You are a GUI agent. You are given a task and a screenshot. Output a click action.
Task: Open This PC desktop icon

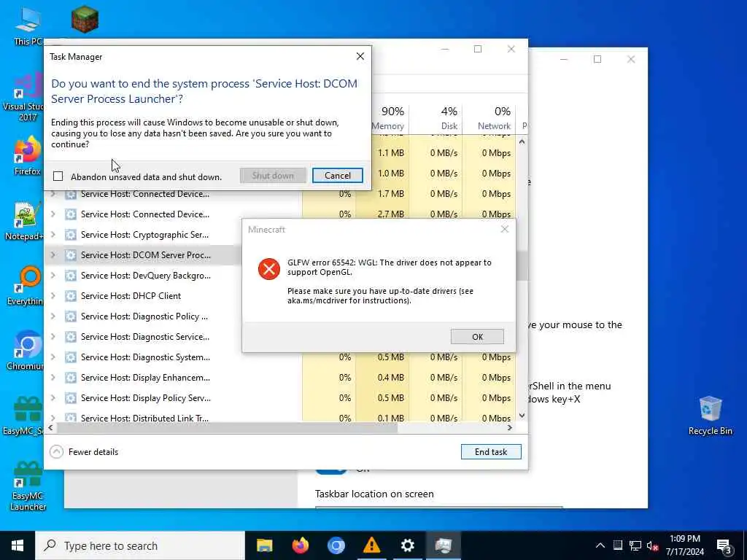point(28,26)
